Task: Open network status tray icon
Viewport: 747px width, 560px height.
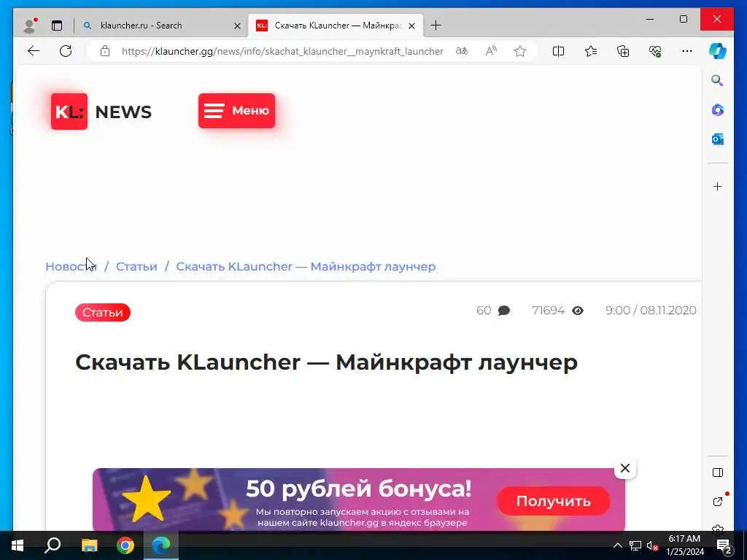Action: coord(635,545)
